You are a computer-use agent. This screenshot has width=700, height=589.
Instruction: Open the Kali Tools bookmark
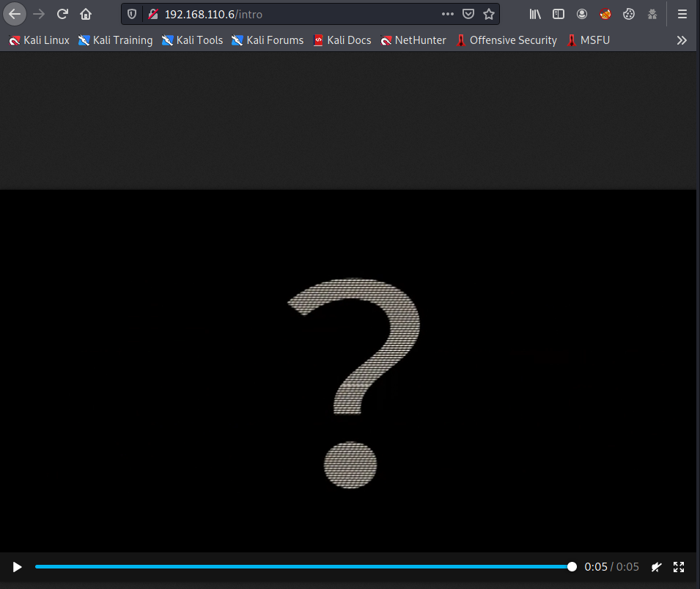tap(192, 40)
